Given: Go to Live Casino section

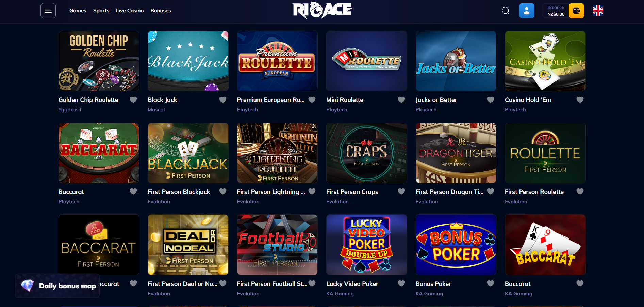Looking at the screenshot, I should coord(130,11).
